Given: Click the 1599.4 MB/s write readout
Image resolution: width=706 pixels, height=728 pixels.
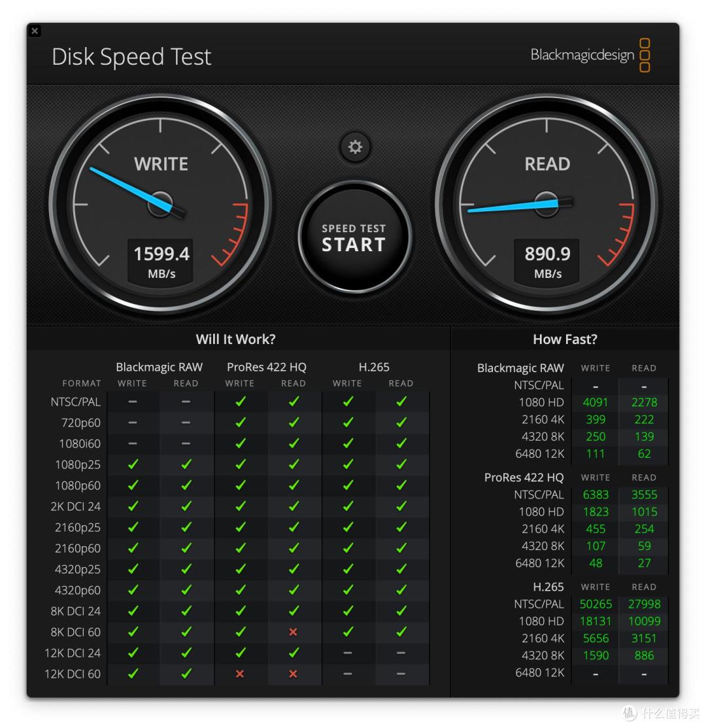Looking at the screenshot, I should (161, 262).
